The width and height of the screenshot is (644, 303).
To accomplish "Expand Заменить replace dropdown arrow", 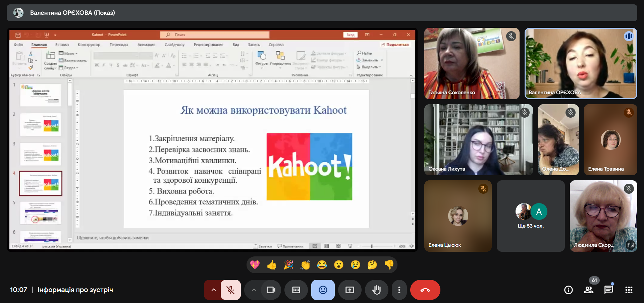I will pyautogui.click(x=382, y=60).
